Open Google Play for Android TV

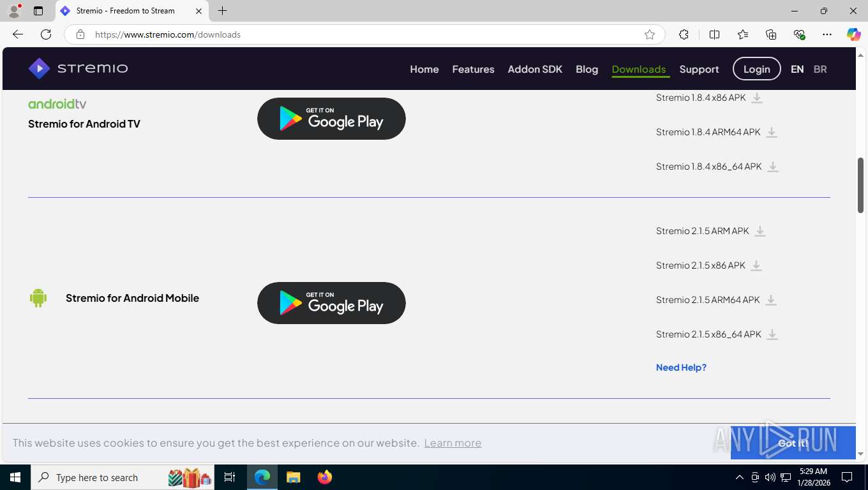pos(331,119)
